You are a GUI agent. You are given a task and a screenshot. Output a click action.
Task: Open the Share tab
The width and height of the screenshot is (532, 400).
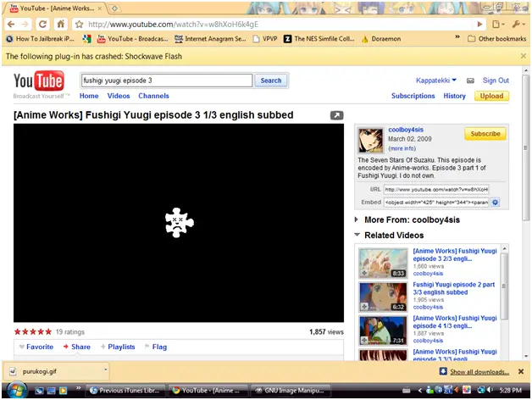[x=77, y=347]
